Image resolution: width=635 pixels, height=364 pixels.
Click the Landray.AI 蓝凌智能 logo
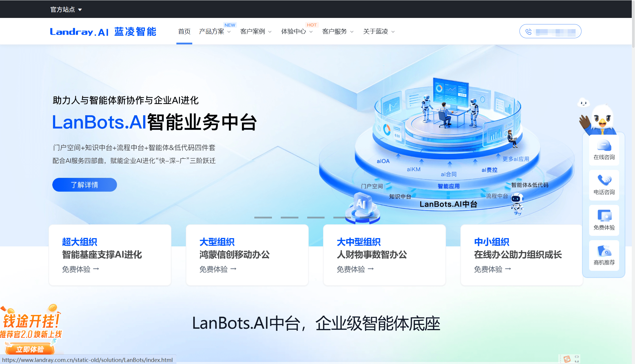click(x=103, y=31)
